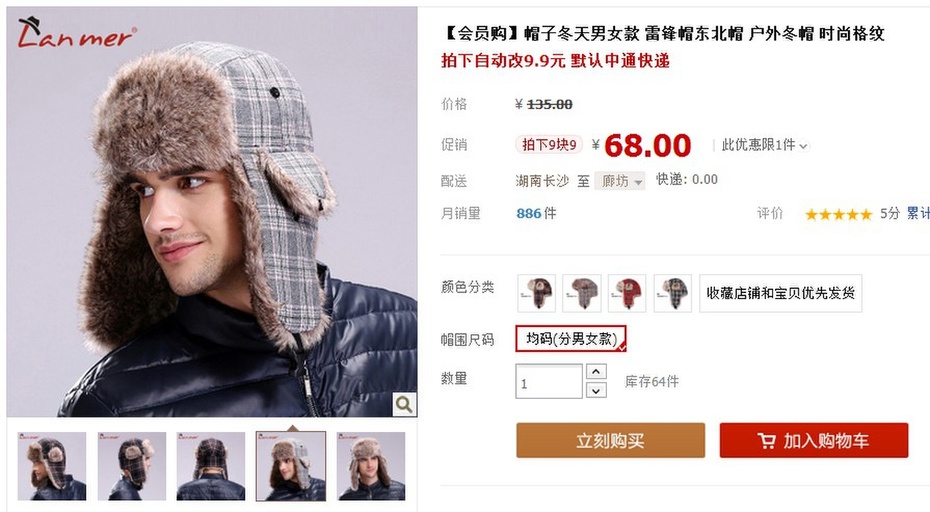This screenshot has width=930, height=512.
Task: Open the 廊坊 delivery destination dropdown
Action: (x=620, y=180)
